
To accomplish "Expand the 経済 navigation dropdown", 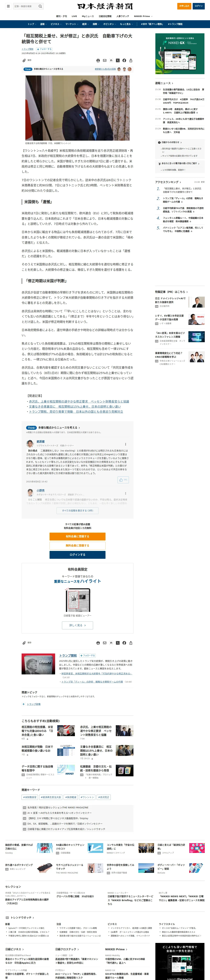I will pyautogui.click(x=85, y=24).
